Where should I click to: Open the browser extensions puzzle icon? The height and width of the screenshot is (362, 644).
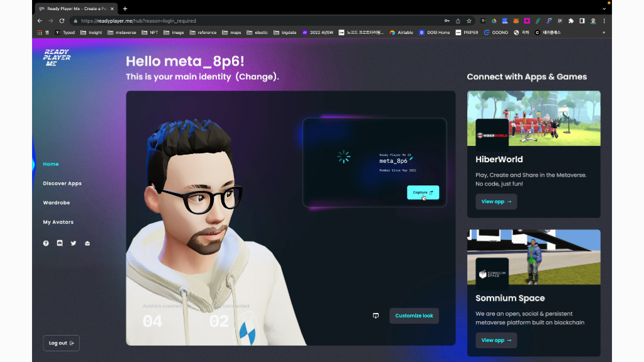click(571, 21)
